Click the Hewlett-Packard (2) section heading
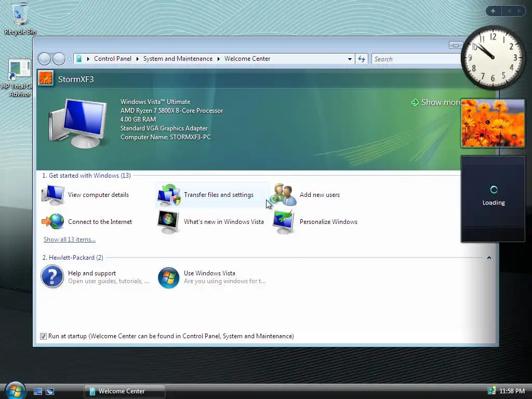 (73, 258)
